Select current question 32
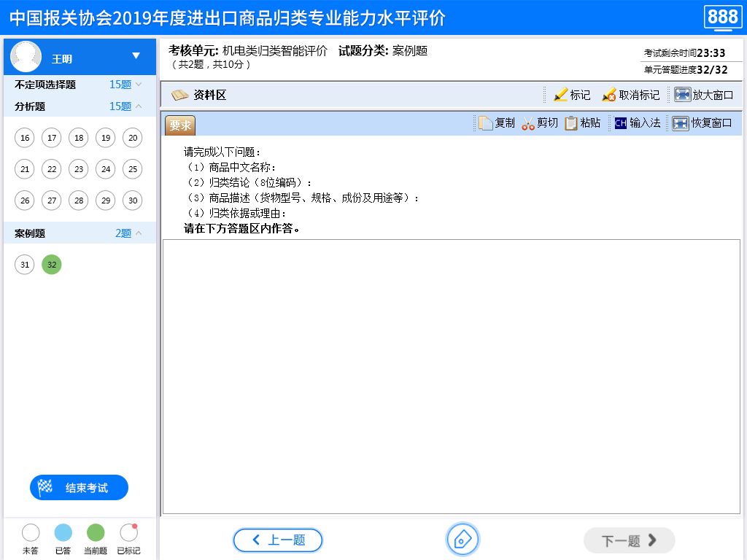747x560 pixels. click(52, 264)
